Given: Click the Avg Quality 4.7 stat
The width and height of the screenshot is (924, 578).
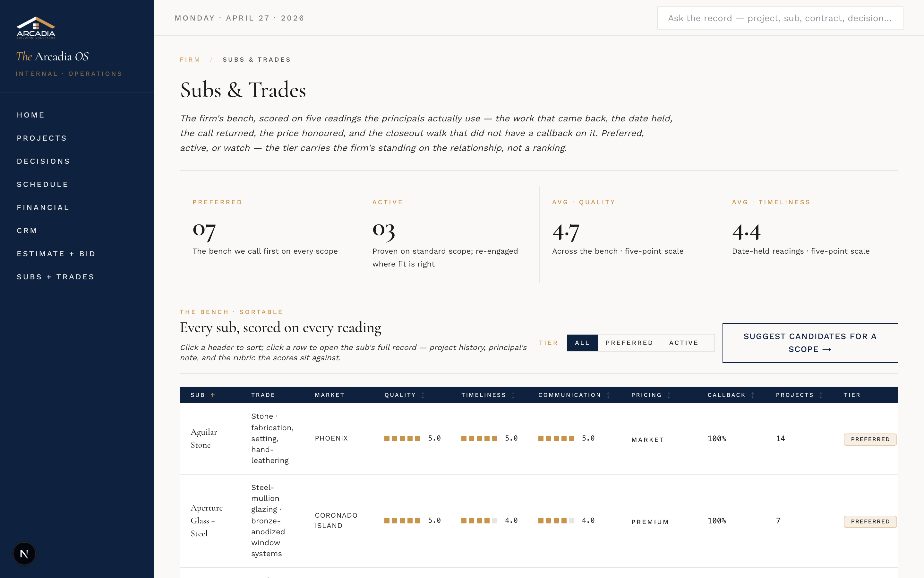Looking at the screenshot, I should click(629, 234).
